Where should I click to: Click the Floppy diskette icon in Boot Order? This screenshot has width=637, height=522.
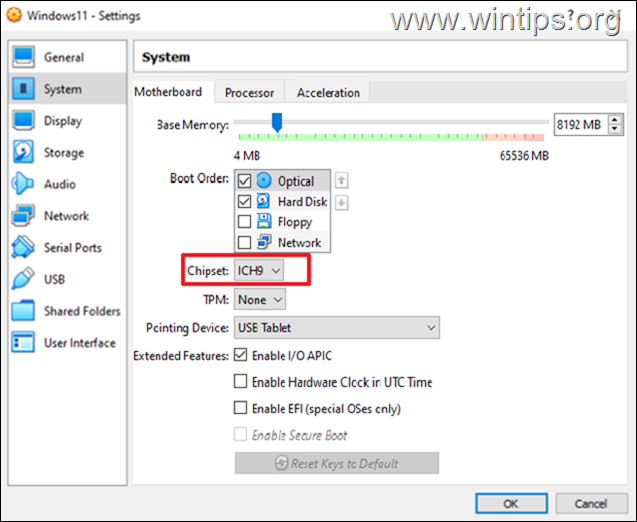tap(264, 221)
